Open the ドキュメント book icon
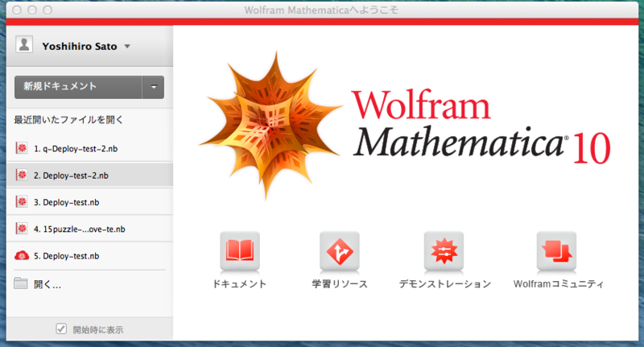The image size is (644, 347). pos(240,251)
